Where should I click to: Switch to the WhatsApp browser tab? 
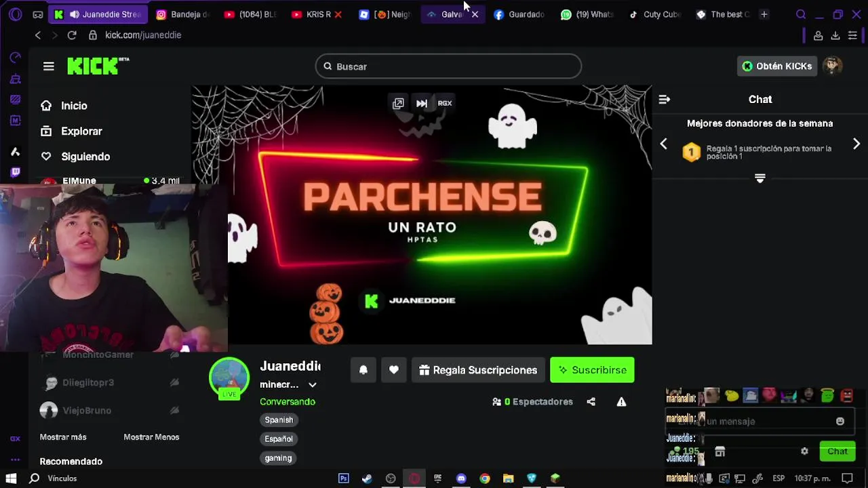(x=587, y=14)
